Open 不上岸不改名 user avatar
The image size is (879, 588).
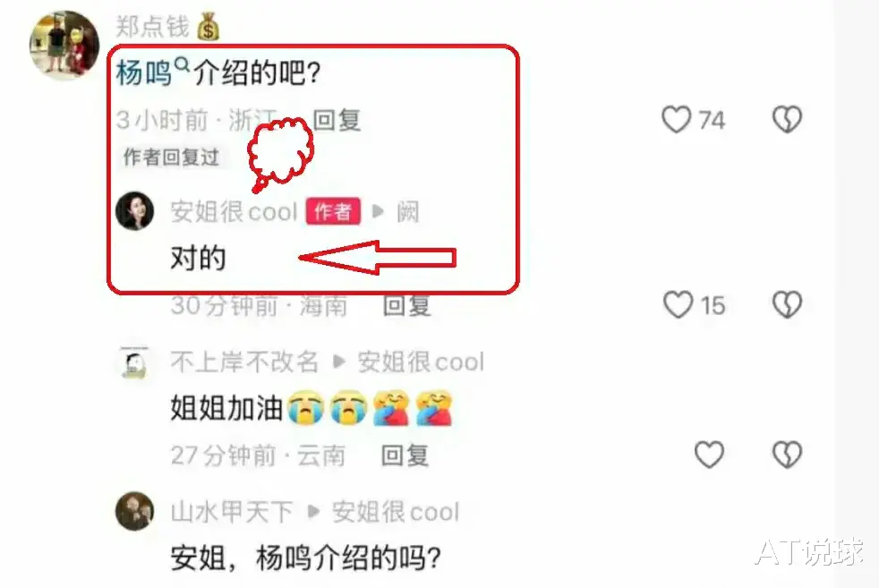[134, 362]
